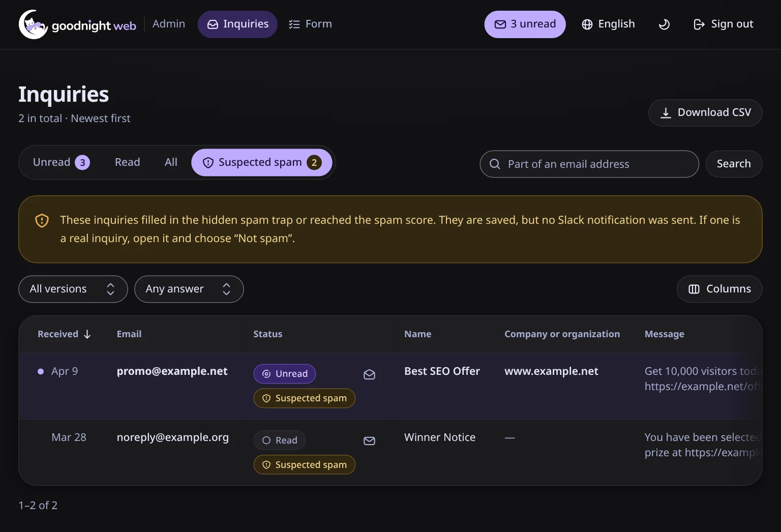Click Suspected spam badge on promo@example.net row
The image size is (781, 532).
304,398
